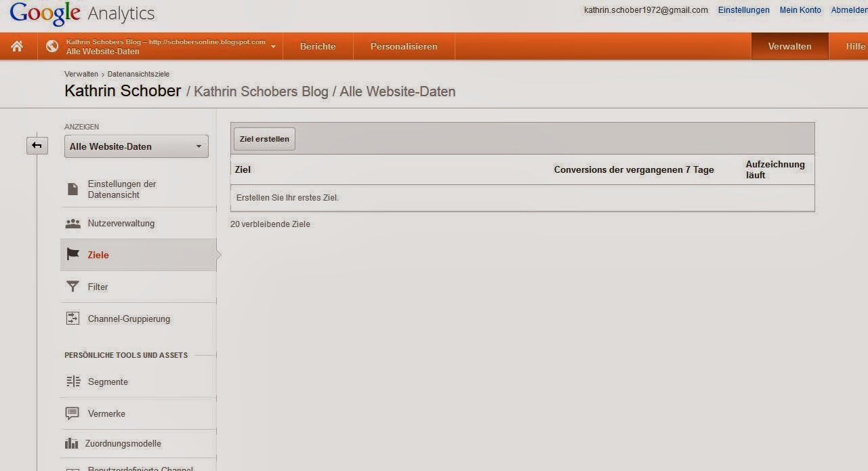Click the Aufzeichnung läuft column header
Screen dimensions: 868x471
click(775, 169)
